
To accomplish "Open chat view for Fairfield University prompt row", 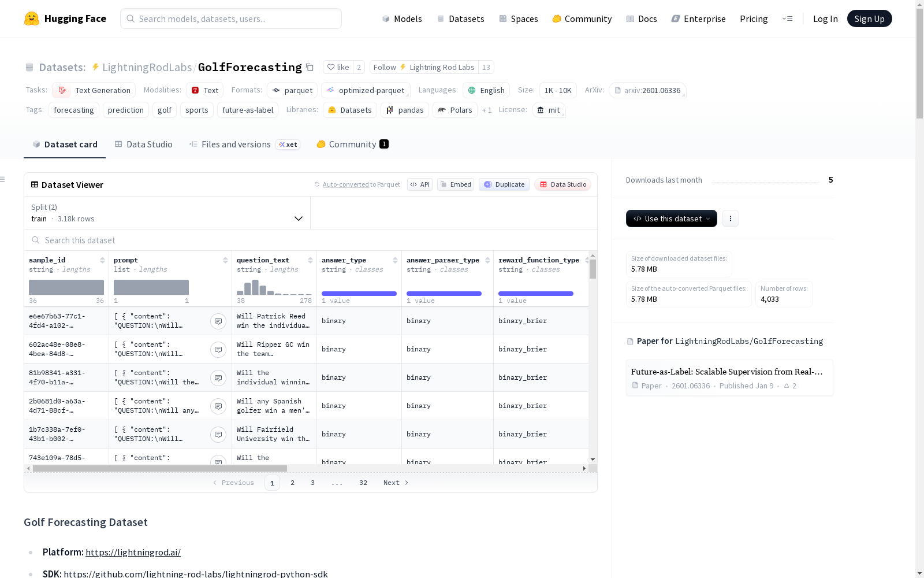I will 218,435.
